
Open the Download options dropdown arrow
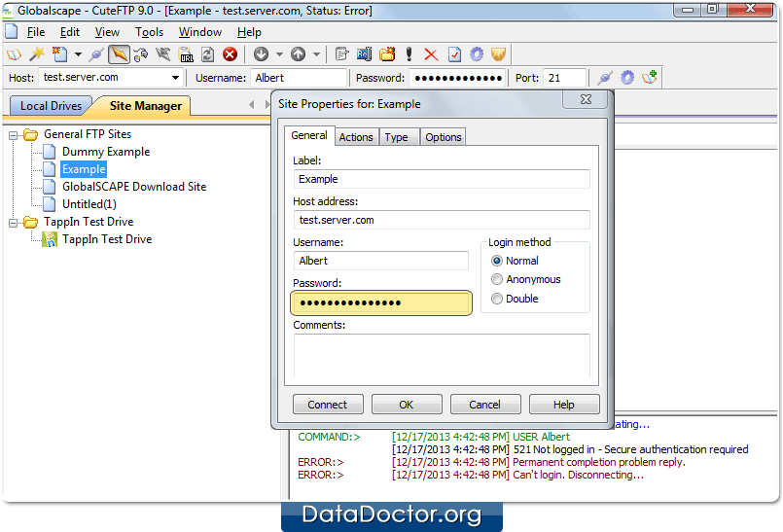279,53
